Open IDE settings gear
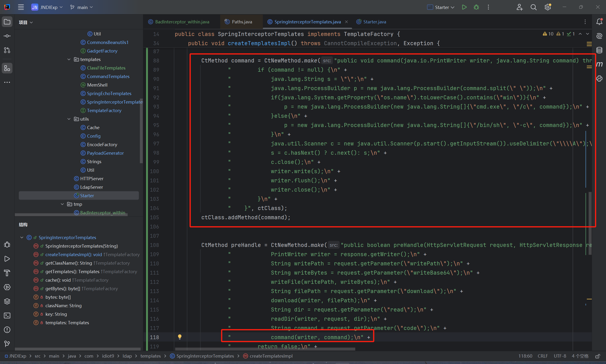 point(548,7)
